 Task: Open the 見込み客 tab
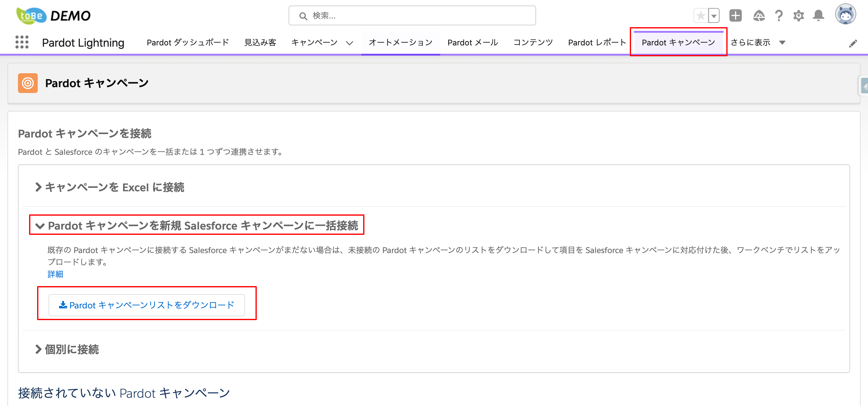(260, 42)
